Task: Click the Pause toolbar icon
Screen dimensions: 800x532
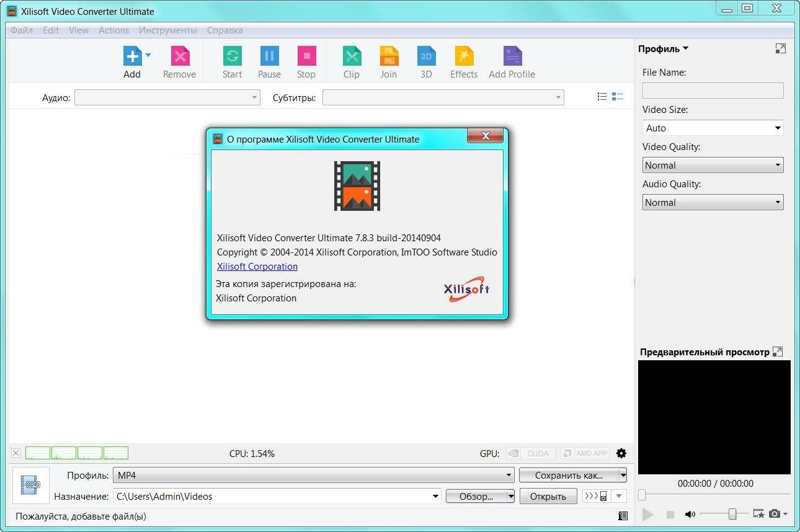Action: click(x=269, y=56)
